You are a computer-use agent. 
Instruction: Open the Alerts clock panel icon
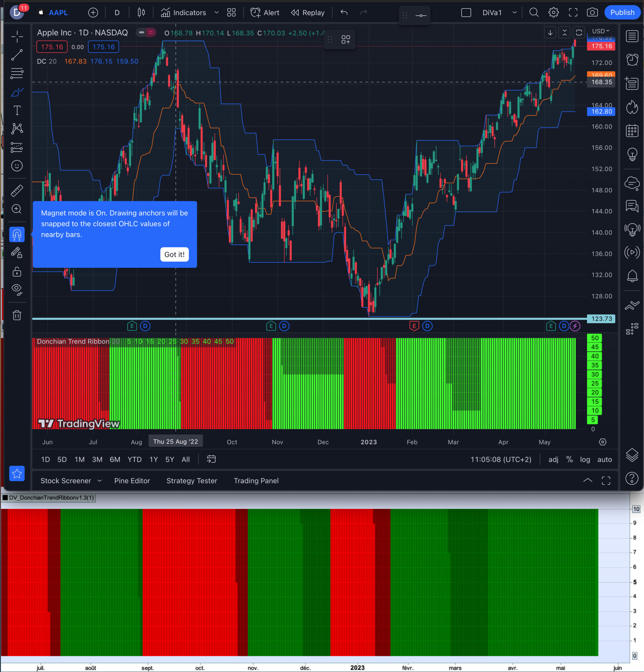click(x=632, y=60)
